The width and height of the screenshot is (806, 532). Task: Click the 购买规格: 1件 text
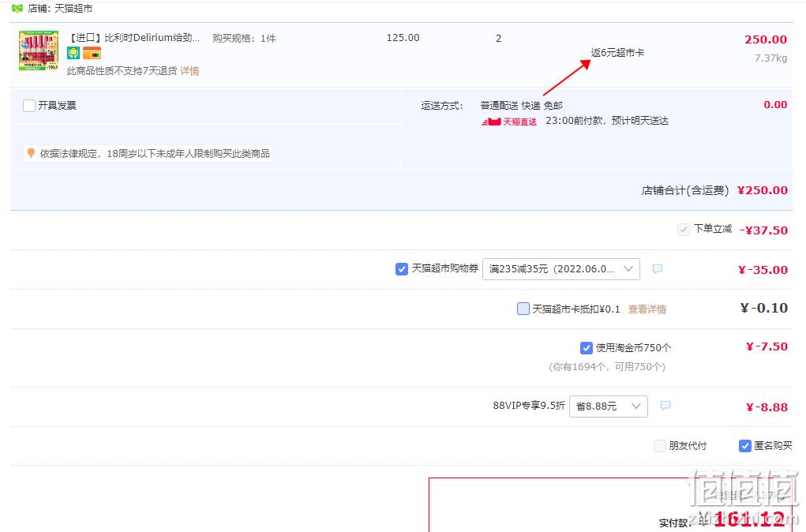244,39
